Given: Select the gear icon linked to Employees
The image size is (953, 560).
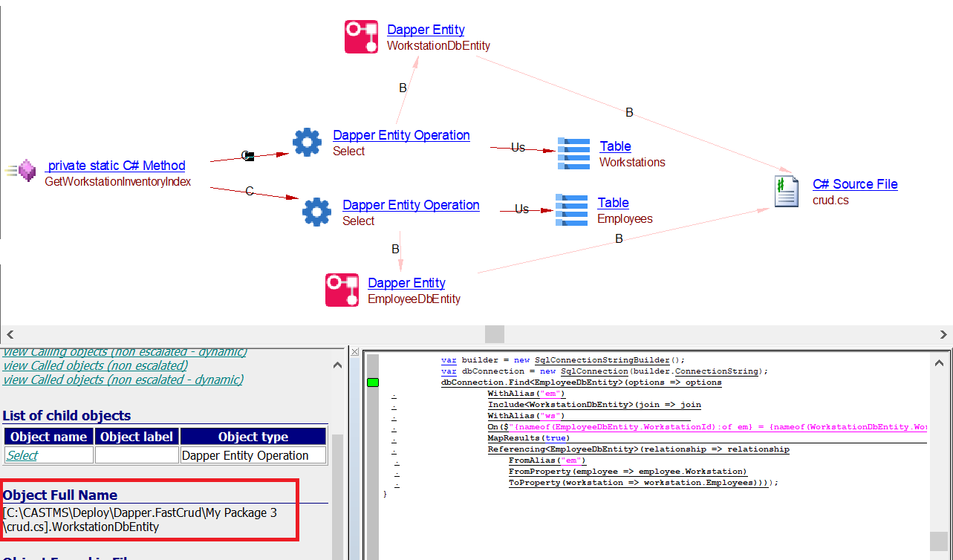Looking at the screenshot, I should point(316,212).
